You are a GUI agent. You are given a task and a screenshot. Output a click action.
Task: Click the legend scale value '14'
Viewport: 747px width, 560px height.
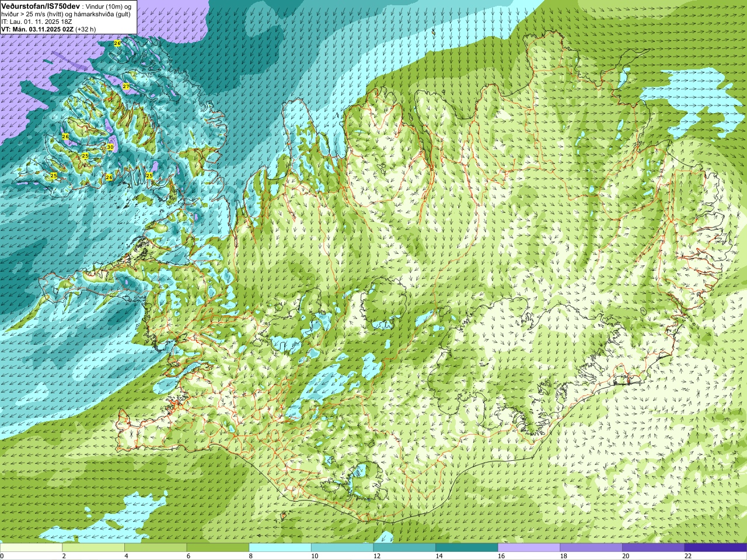coord(439,556)
